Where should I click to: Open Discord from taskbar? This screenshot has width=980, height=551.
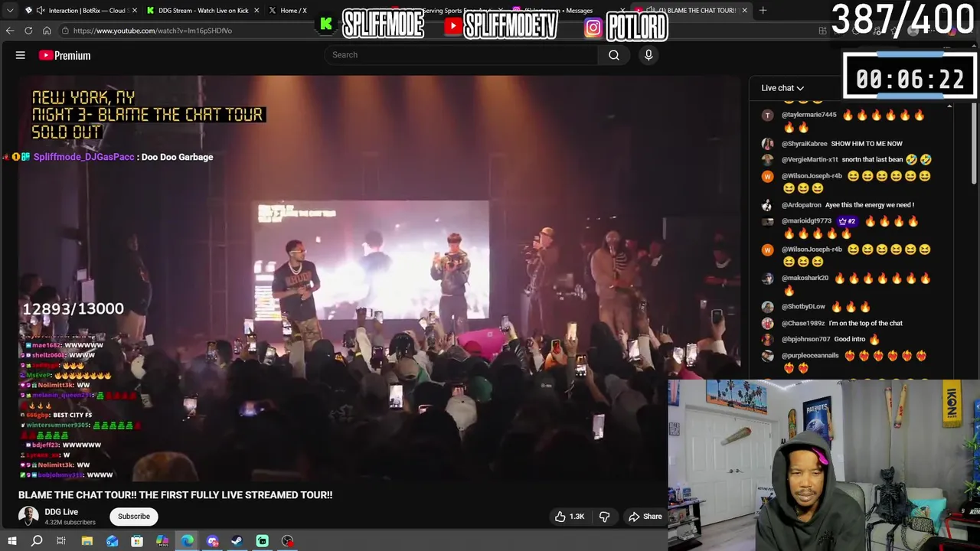pos(213,541)
